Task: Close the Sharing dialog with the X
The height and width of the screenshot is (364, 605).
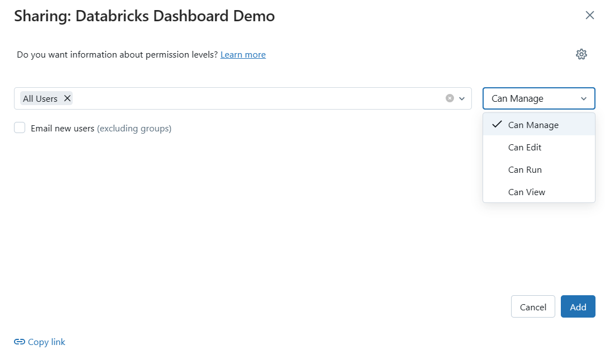Action: [590, 15]
